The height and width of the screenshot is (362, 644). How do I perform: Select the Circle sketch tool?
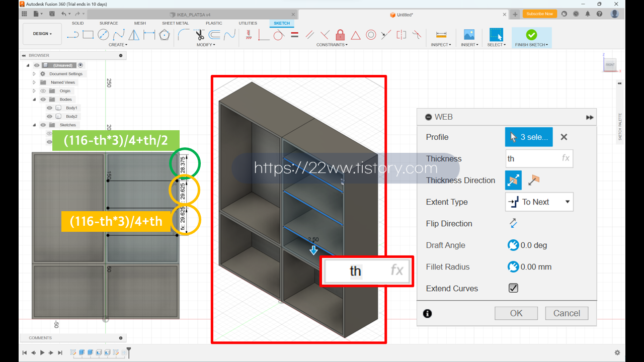click(x=103, y=35)
